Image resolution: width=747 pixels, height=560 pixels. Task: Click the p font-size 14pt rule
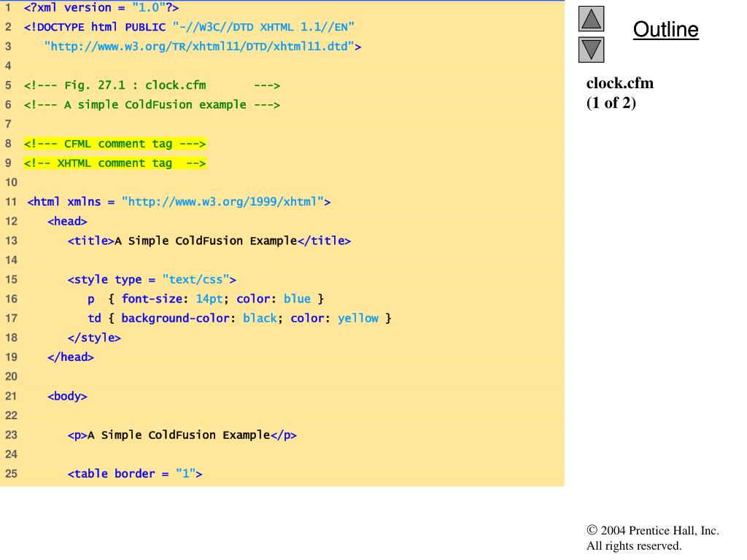(206, 299)
